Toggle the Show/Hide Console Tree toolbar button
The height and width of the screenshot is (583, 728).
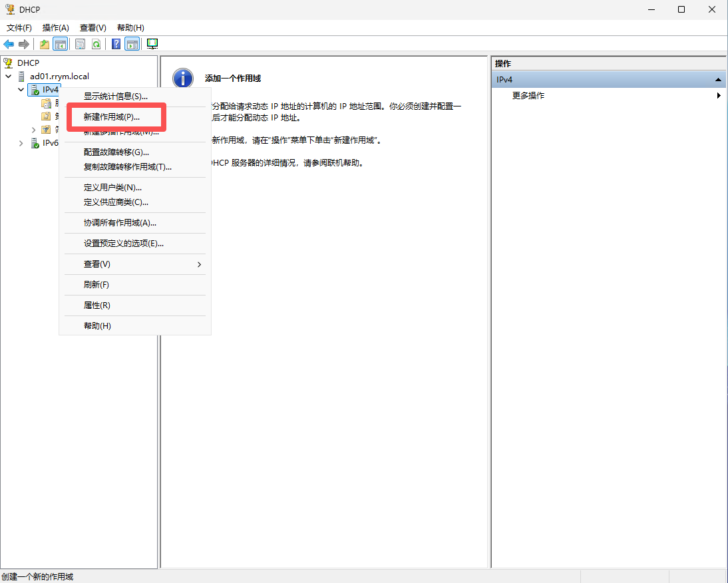tap(60, 44)
